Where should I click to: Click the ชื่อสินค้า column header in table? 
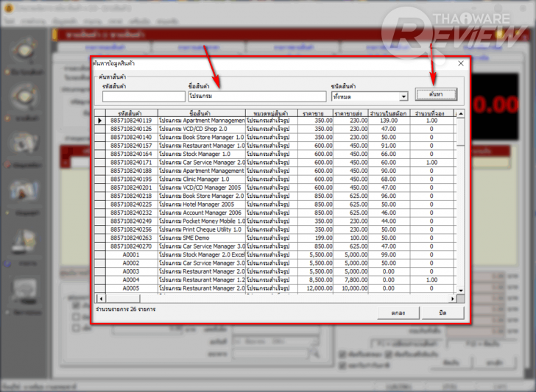(x=202, y=113)
